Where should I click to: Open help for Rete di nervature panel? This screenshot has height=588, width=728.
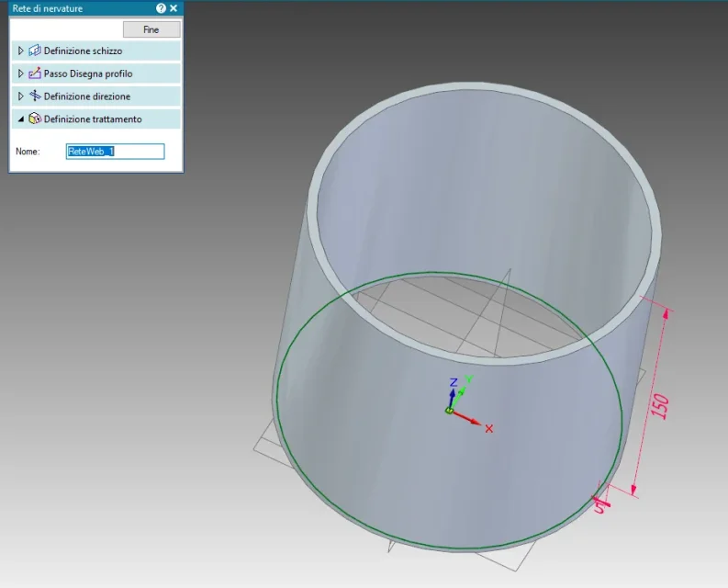pos(161,8)
